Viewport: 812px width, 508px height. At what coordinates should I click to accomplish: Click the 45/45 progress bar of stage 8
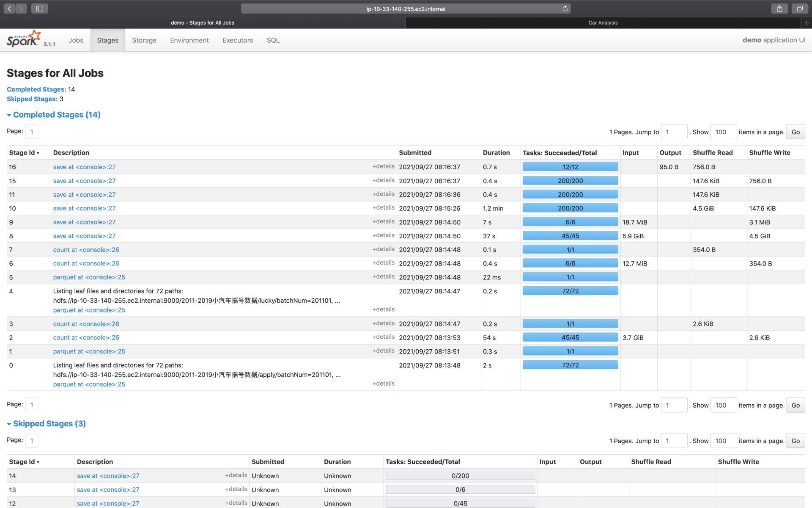pyautogui.click(x=570, y=236)
